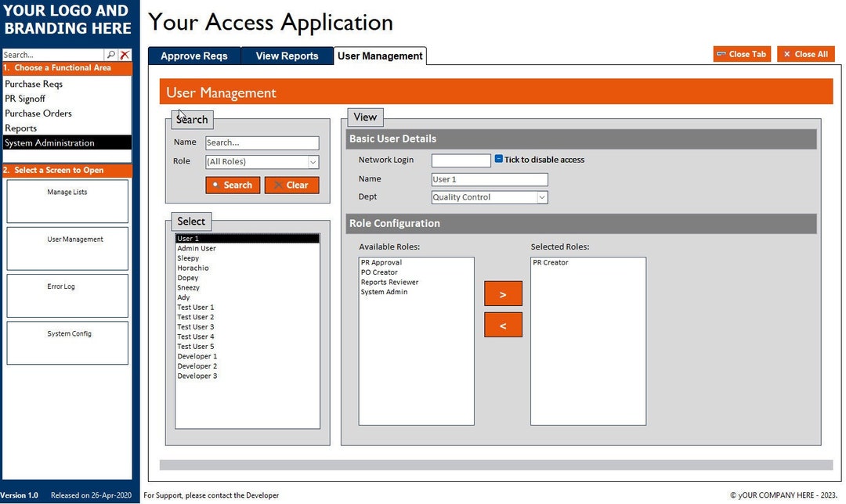Click the Clear button next to Search

(x=291, y=185)
